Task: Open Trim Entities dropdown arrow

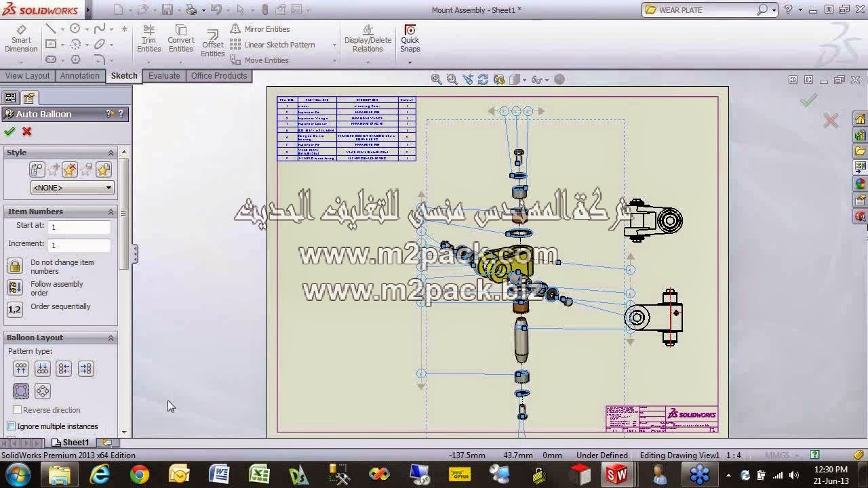Action: click(149, 62)
